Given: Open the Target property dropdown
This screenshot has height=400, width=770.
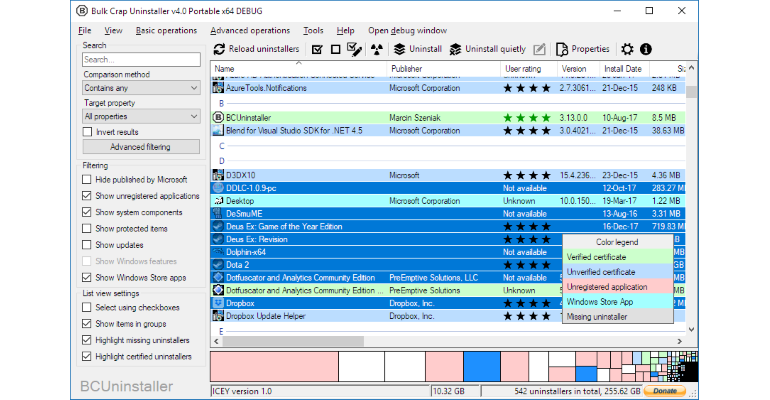Looking at the screenshot, I should [x=141, y=116].
